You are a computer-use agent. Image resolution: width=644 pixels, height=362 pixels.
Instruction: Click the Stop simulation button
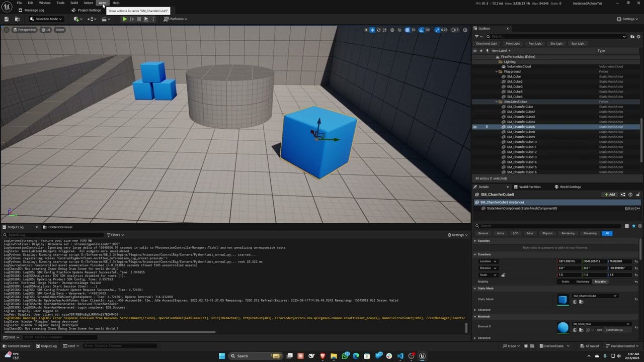pos(139,19)
